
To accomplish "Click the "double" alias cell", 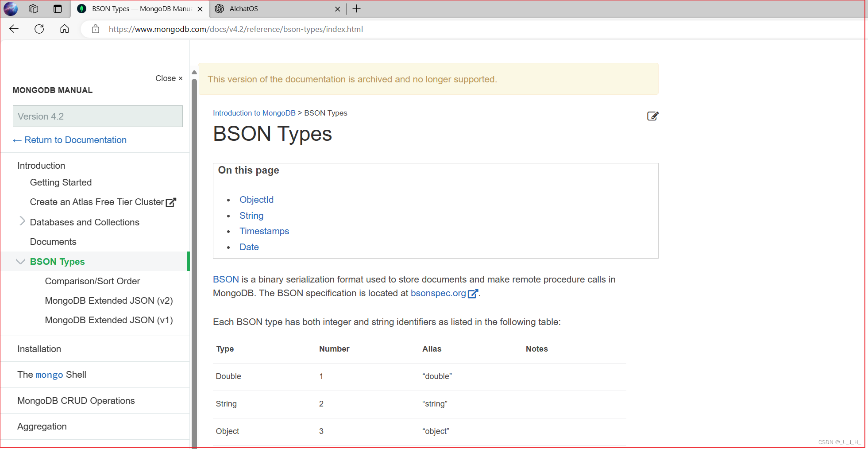I will point(437,376).
